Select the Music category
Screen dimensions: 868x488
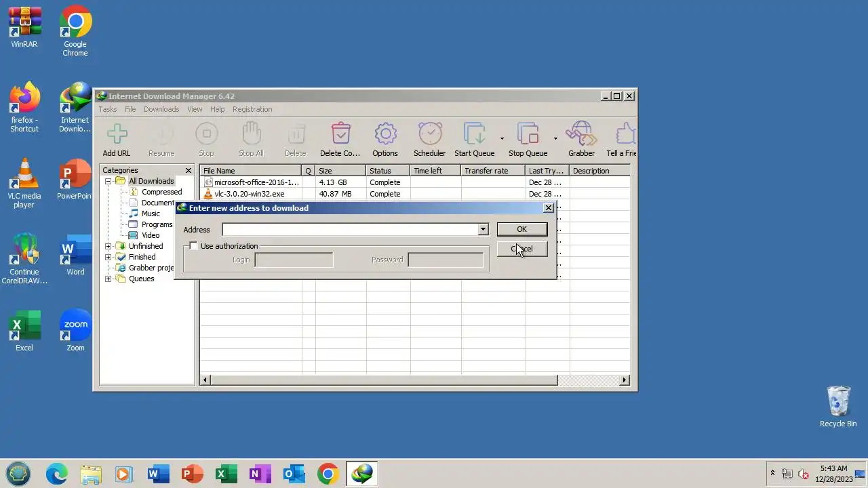[x=151, y=213]
